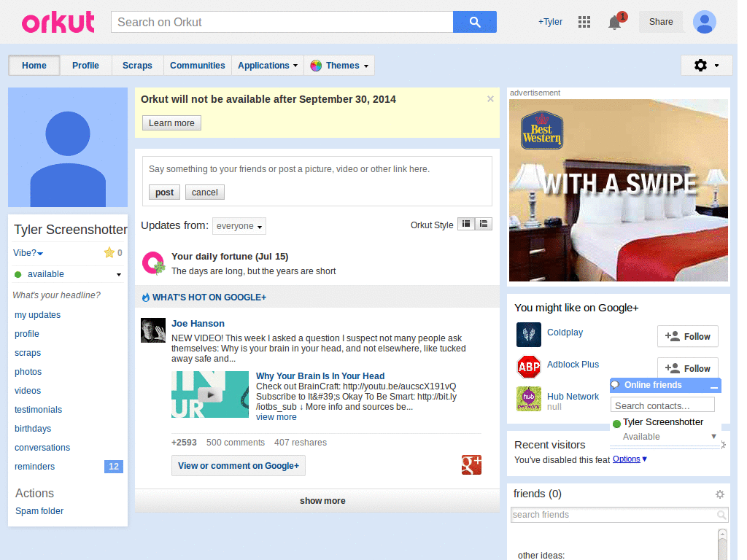The width and height of the screenshot is (747, 560).
Task: Open testimonials in sidebar
Action: 38,410
